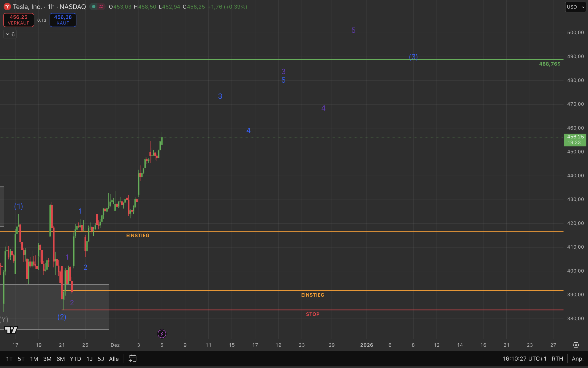Toggle Anp. auto-scale adjustment
The width and height of the screenshot is (588, 368).
[x=578, y=359]
